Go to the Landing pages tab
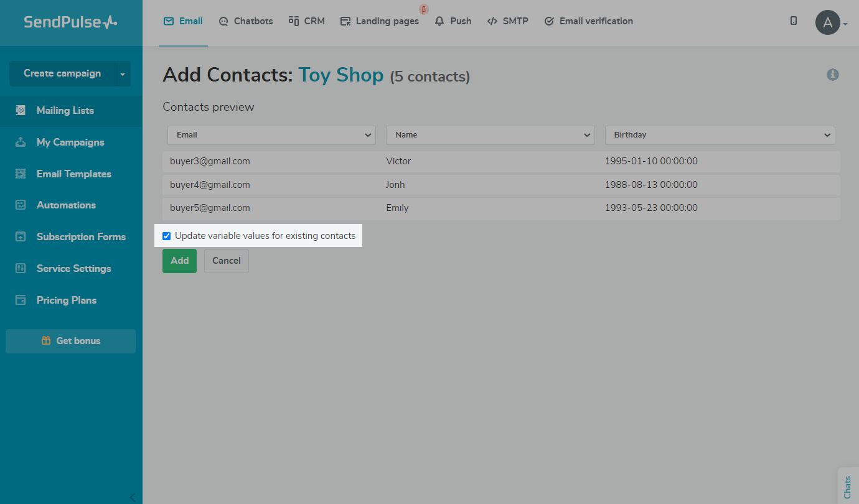Screen dimensions: 859x504 point(380,21)
